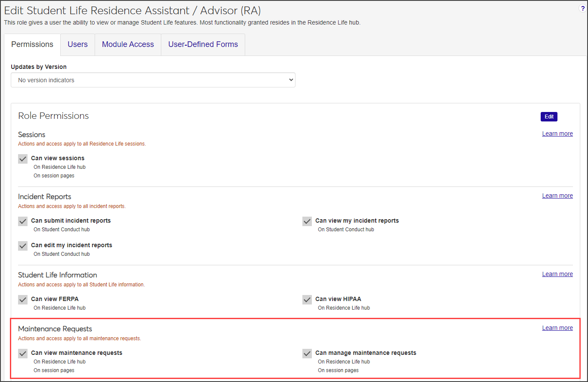
Task: Open Learn more link for Sessions
Action: pos(557,134)
